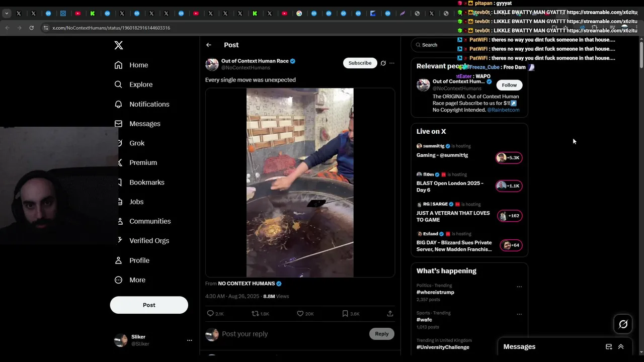Open the Explore page
The width and height of the screenshot is (644, 362).
(x=133, y=84)
